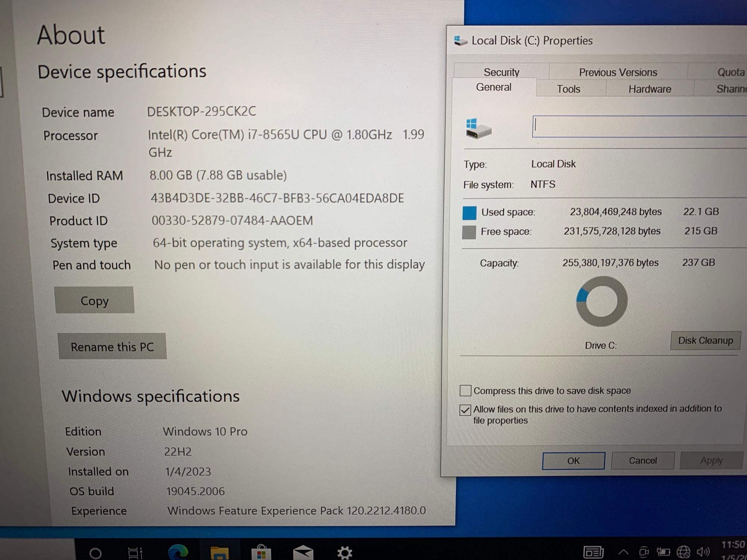Screen dimensions: 747x560
Task: Click the Device ID value
Action: coord(277,198)
